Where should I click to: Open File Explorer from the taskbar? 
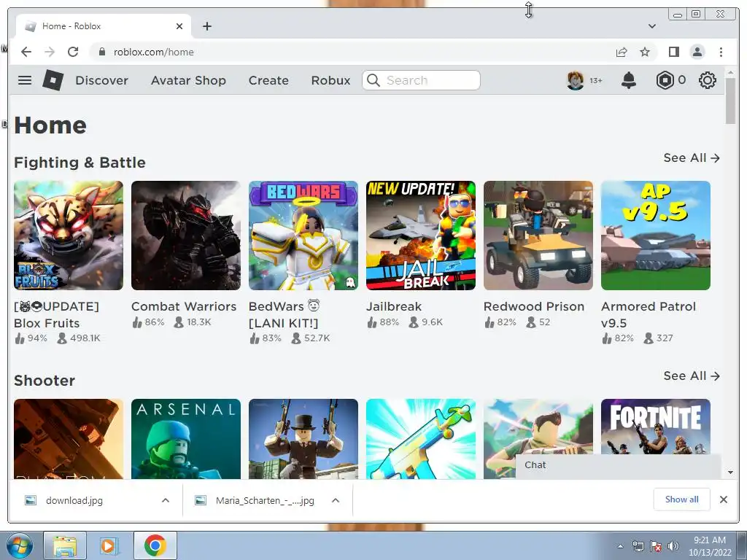tap(65, 545)
